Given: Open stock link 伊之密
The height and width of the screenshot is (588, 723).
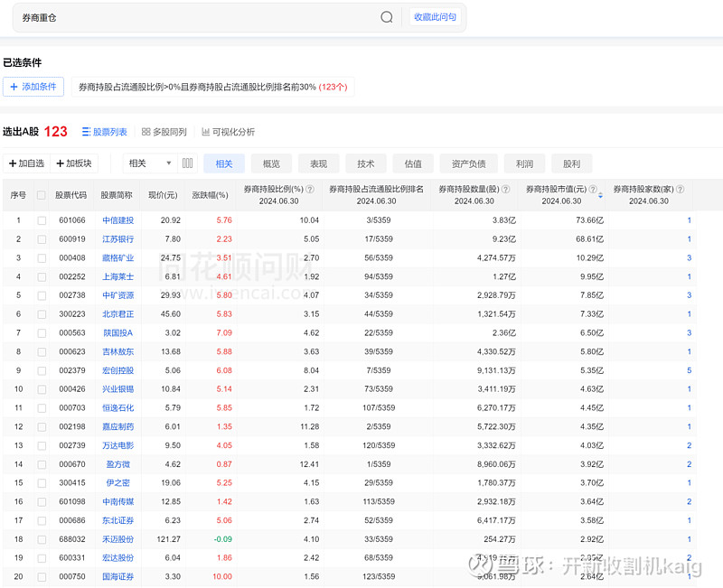Looking at the screenshot, I should click(118, 483).
